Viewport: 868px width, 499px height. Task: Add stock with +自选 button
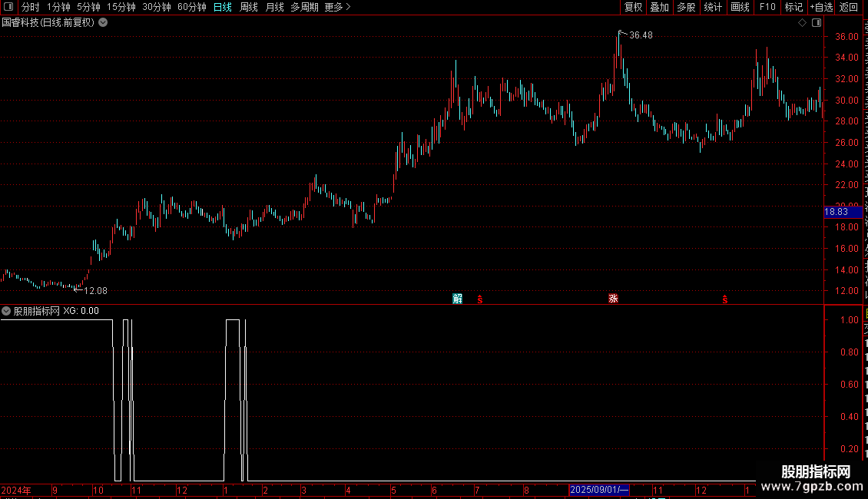[821, 7]
